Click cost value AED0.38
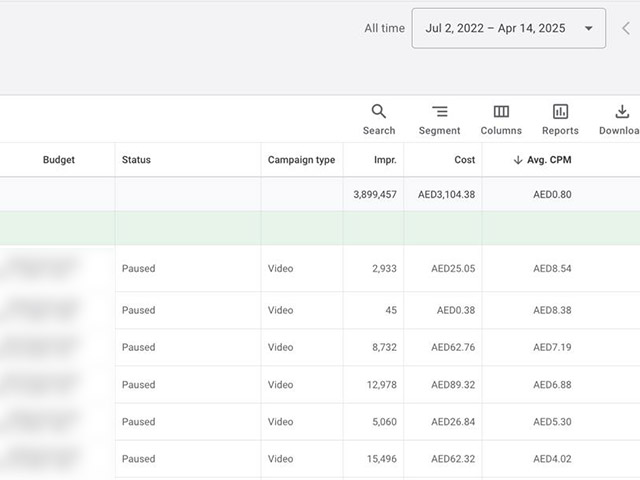This screenshot has height=480, width=640. point(456,310)
